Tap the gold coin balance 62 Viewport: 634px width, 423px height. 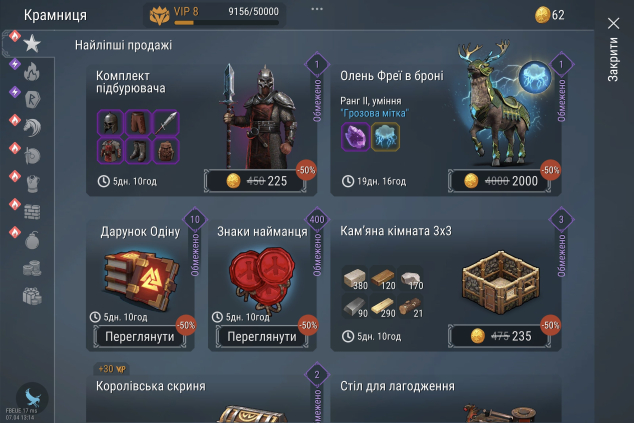pyautogui.click(x=549, y=15)
